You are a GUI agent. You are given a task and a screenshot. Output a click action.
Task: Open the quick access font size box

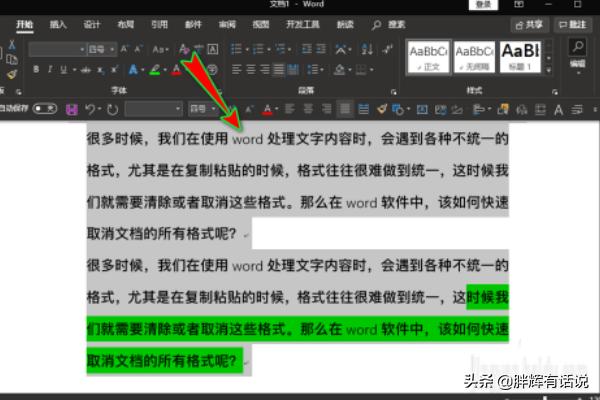203,109
